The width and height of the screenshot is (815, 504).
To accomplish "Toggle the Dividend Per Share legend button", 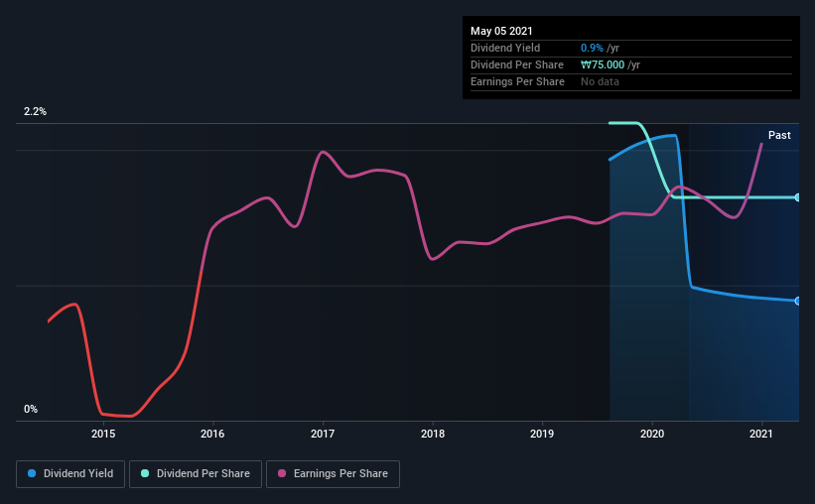I will [196, 474].
